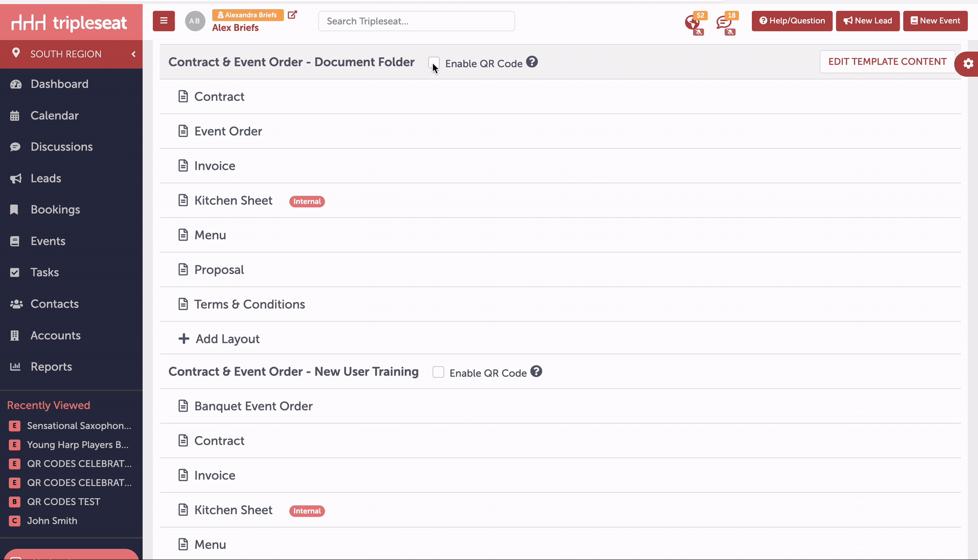
Task: Open external link icon beside Alexandra Briefs
Action: [292, 15]
